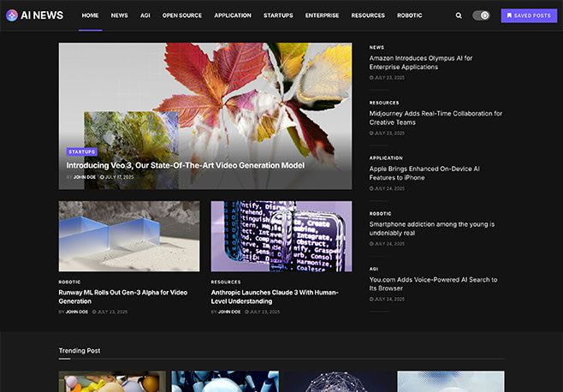Open the Introducing Veo 3 headline
563x392 pixels.
[x=186, y=165]
